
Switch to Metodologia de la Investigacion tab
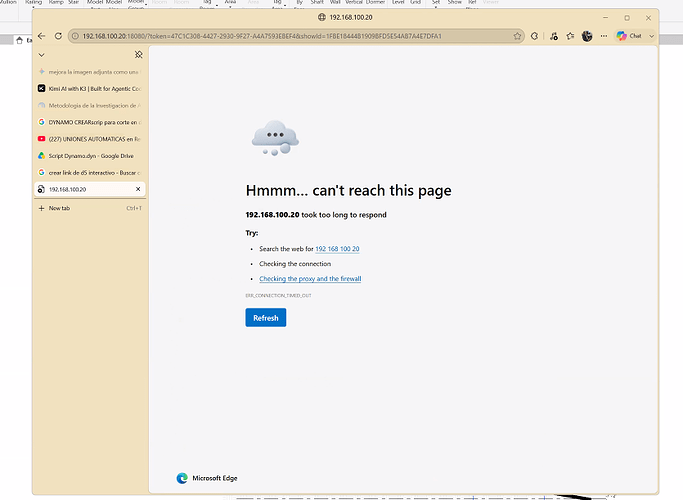[89, 105]
